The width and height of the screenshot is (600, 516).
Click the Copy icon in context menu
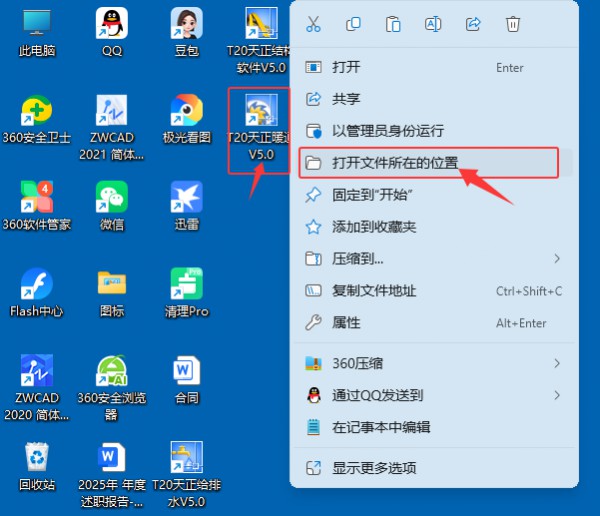point(353,24)
